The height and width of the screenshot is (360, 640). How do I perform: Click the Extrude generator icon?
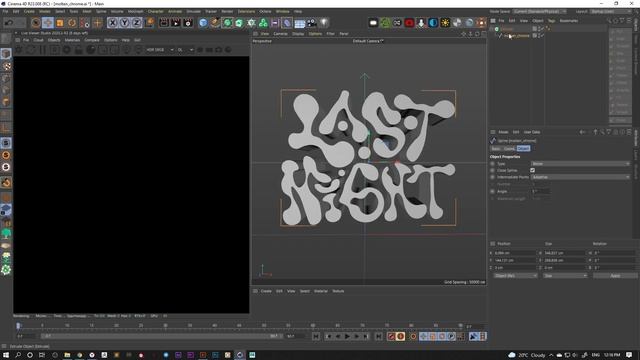tap(239, 23)
